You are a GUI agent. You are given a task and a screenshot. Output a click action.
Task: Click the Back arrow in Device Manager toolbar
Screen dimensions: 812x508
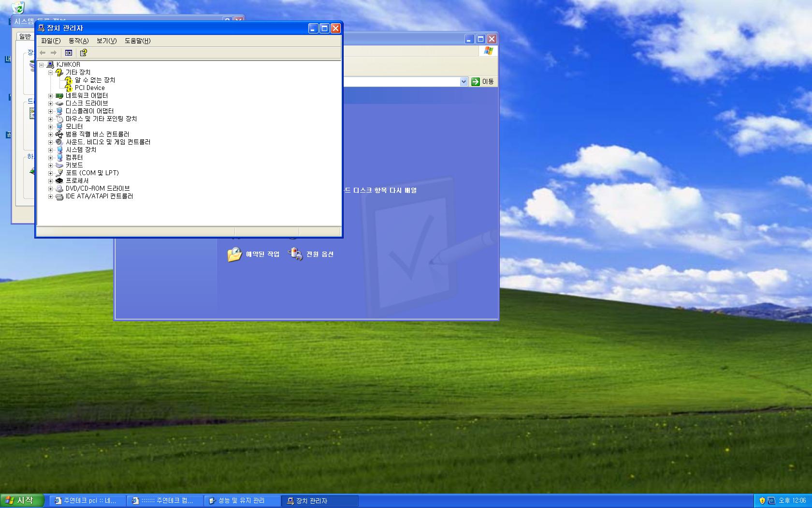click(43, 53)
